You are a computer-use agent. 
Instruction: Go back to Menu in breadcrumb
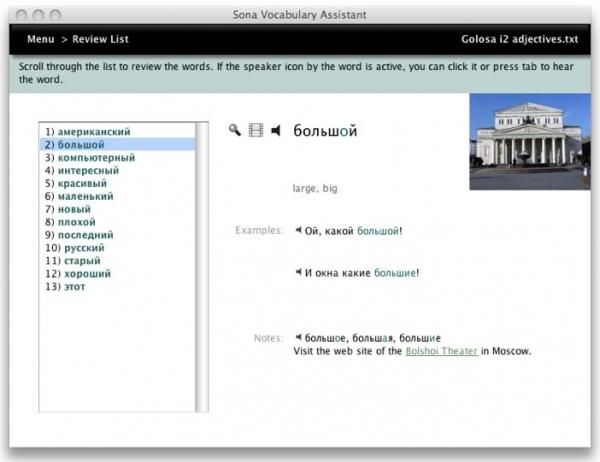tap(41, 39)
